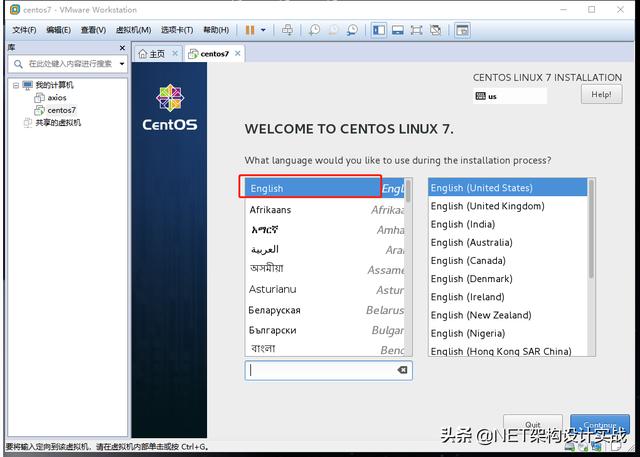Screen dimensions: 640x457
Task: Open the 编辑(E) menu
Action: pyautogui.click(x=58, y=30)
